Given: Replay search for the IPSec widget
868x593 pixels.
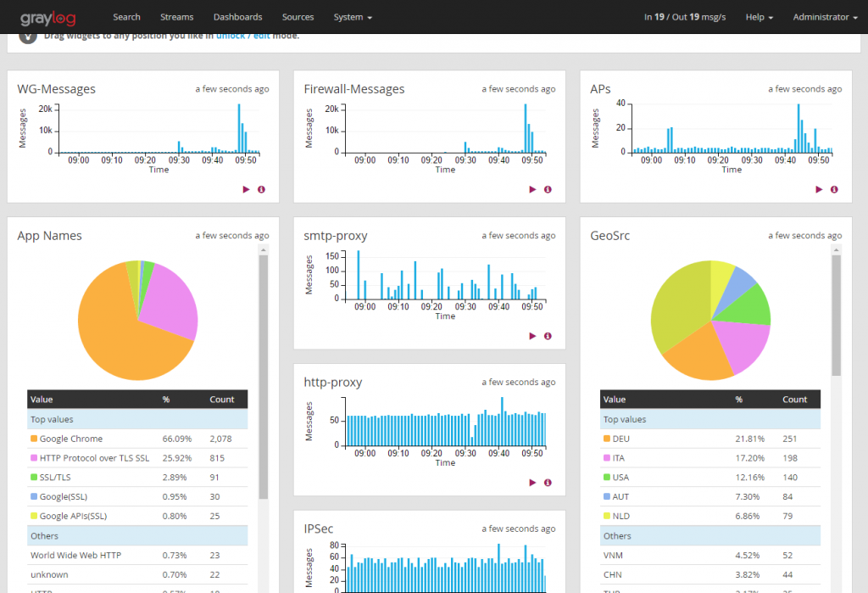Looking at the screenshot, I should tap(532, 590).
